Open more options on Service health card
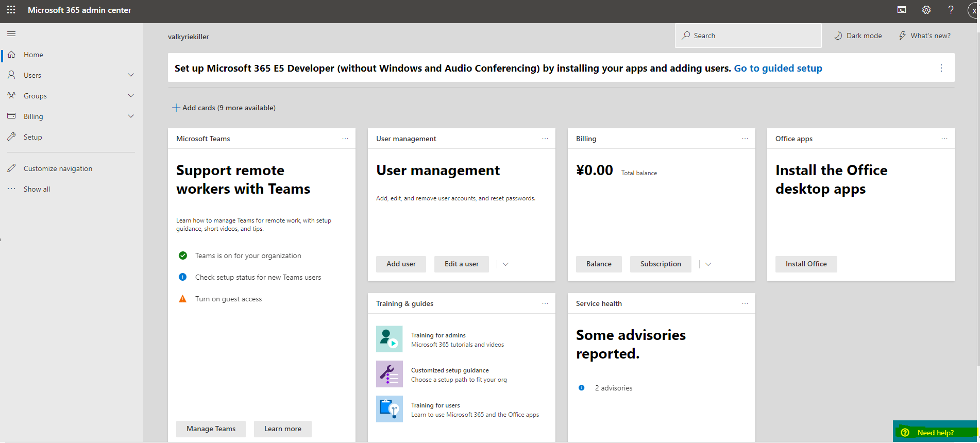 [745, 303]
